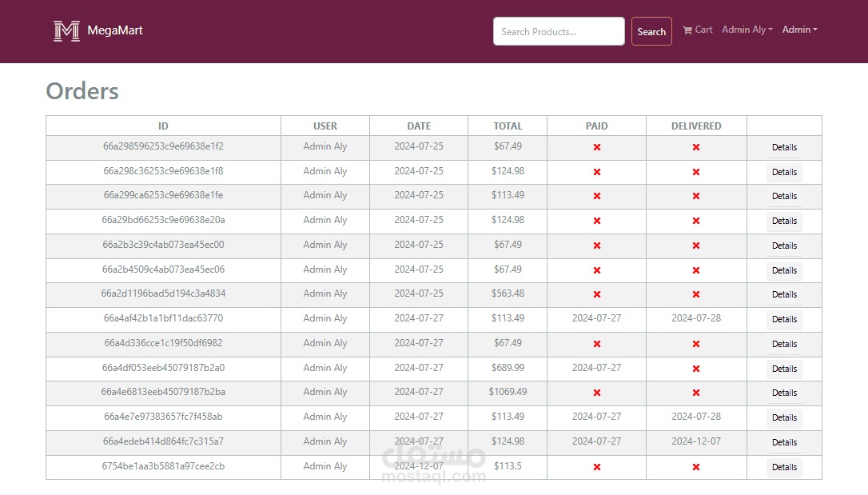
Task: Click undelivered X icon for order 66a299ca6253c9e69638e1fe
Action: tap(696, 196)
